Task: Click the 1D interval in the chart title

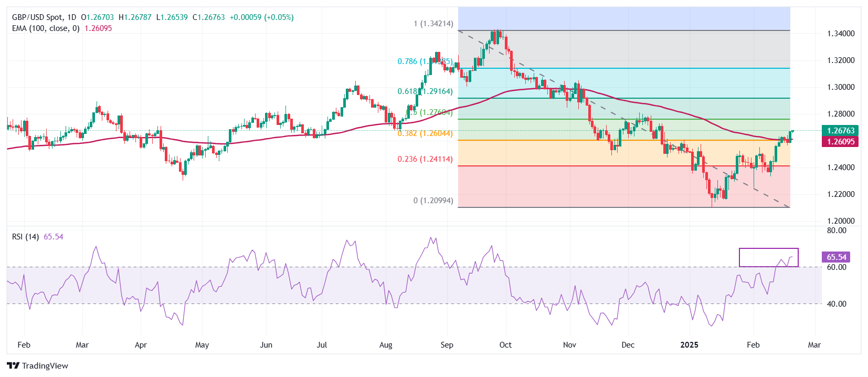Action: coord(72,17)
